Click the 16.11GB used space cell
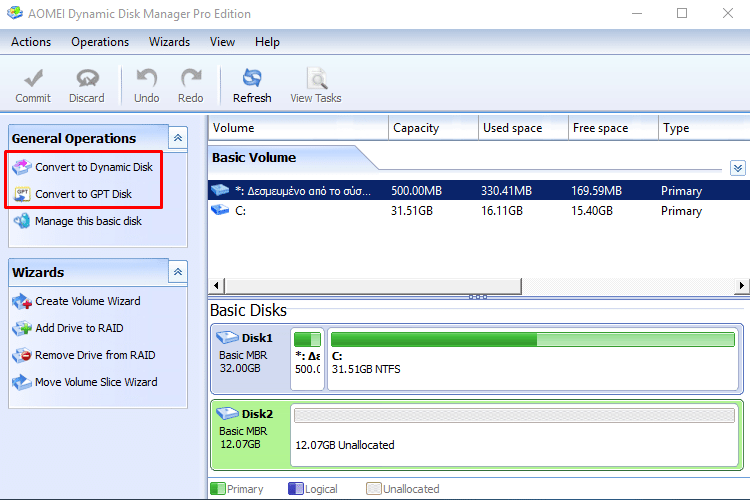750x500 pixels. click(x=502, y=211)
